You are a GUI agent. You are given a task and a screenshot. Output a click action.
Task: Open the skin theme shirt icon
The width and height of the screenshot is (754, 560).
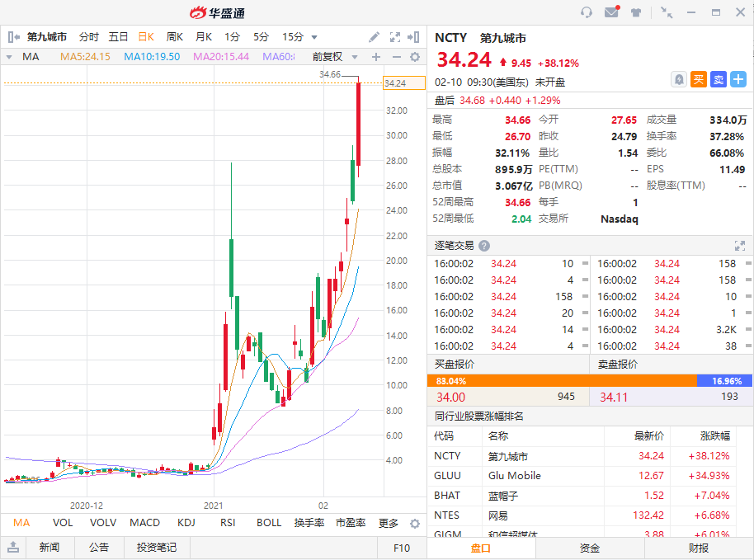636,12
